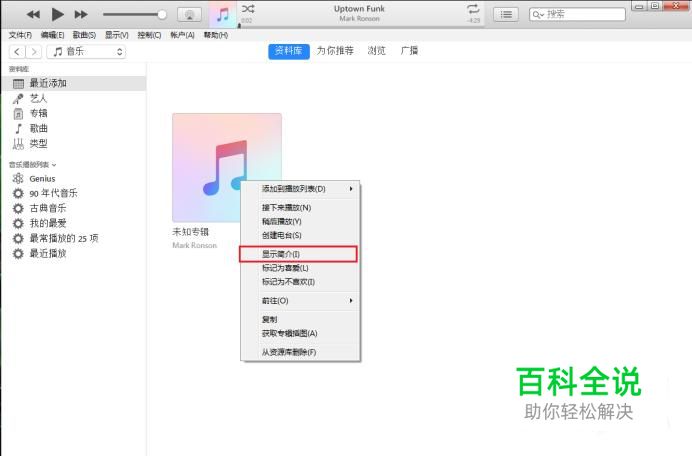Choose 标记为喜爱(L) from context menu
The image size is (692, 456).
pyautogui.click(x=300, y=268)
